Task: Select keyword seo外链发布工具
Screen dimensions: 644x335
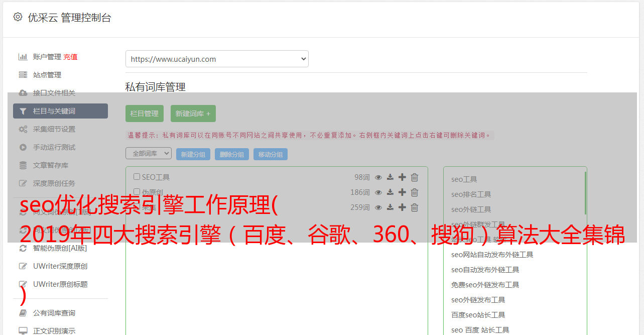Action: 478,300
